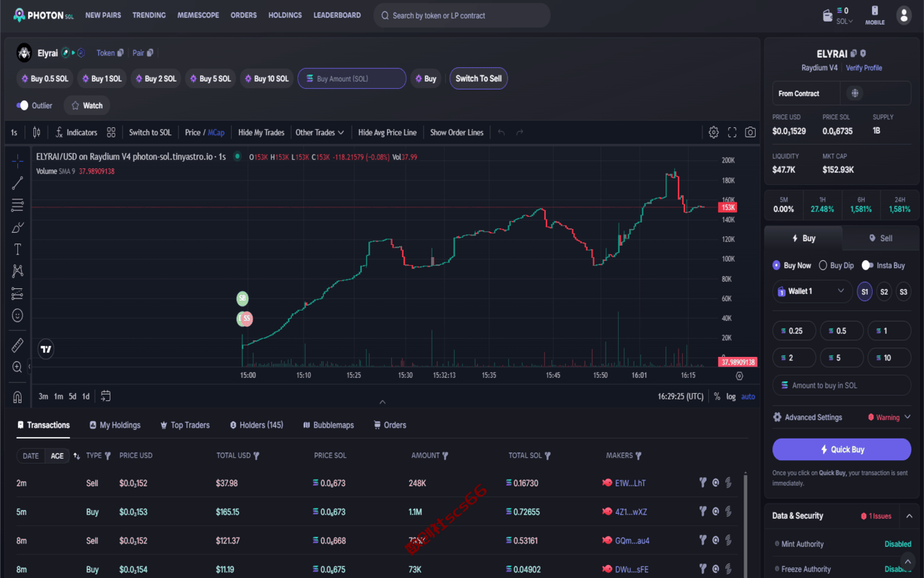Change the candle chart type
The image size is (924, 578).
click(x=36, y=132)
